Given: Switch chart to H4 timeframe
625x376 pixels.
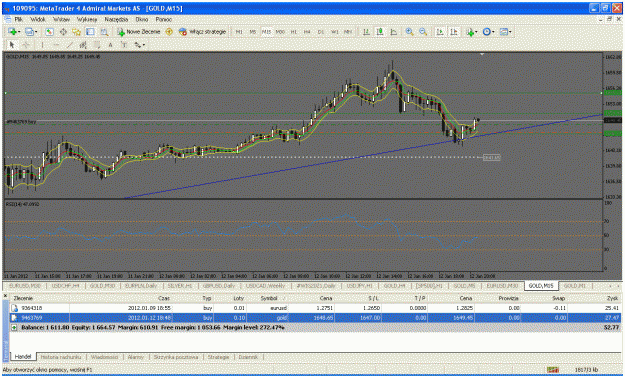Looking at the screenshot, I should pyautogui.click(x=307, y=32).
